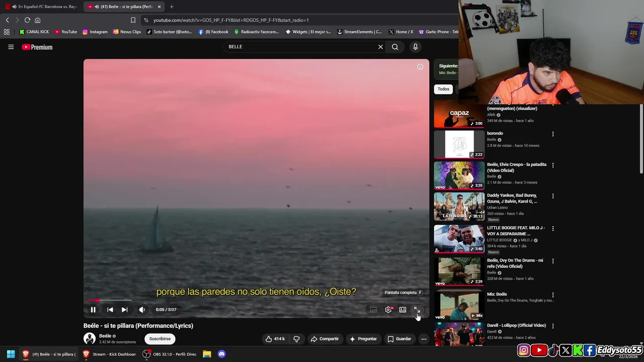
Task: Close the Beéle - si te pillara tab
Action: 159,7
